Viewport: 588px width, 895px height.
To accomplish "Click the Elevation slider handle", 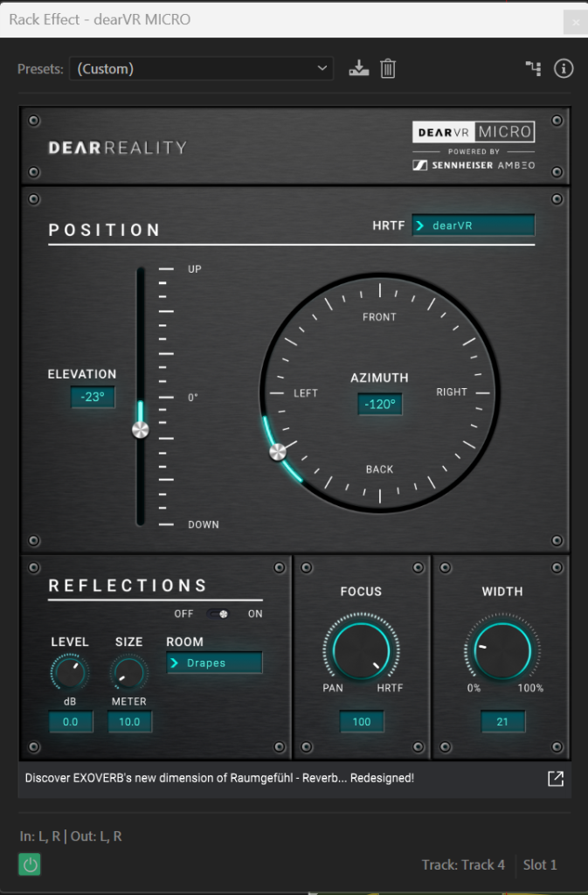I will coord(140,430).
